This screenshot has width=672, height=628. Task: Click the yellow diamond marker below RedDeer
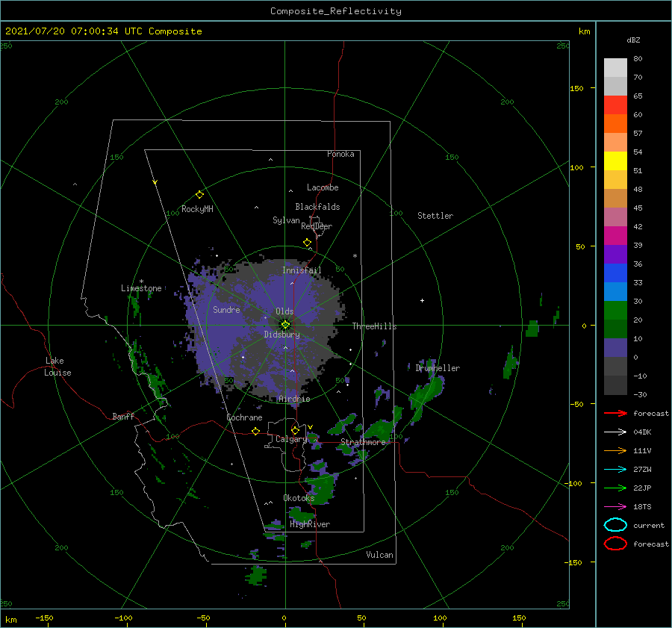coord(307,242)
